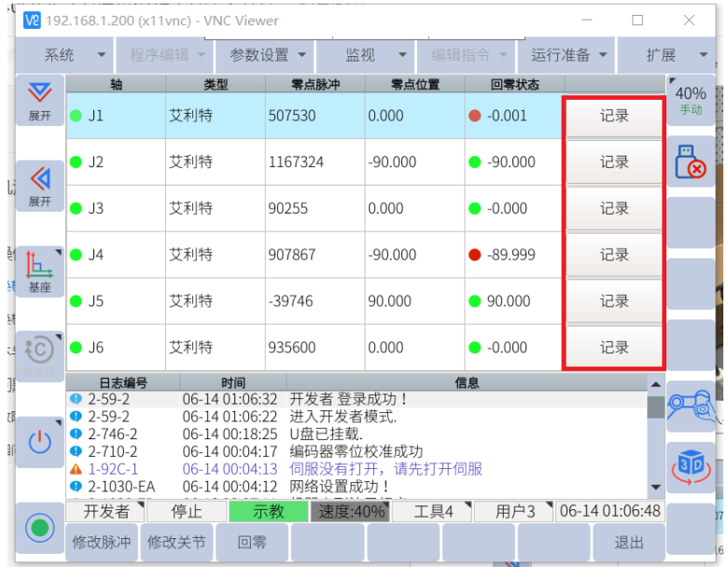The height and width of the screenshot is (567, 728).
Task: Toggle the 停止 status button
Action: [x=187, y=511]
